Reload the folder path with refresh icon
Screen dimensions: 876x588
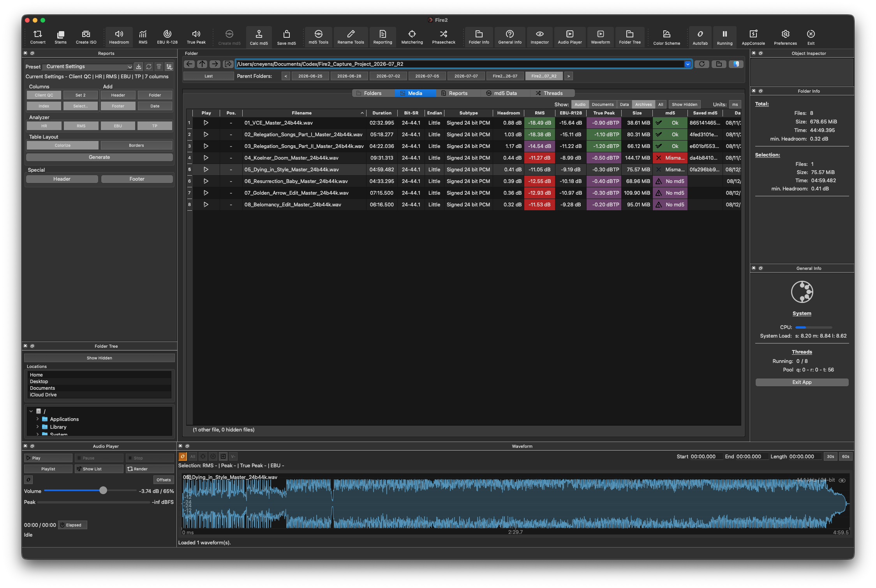(x=702, y=64)
